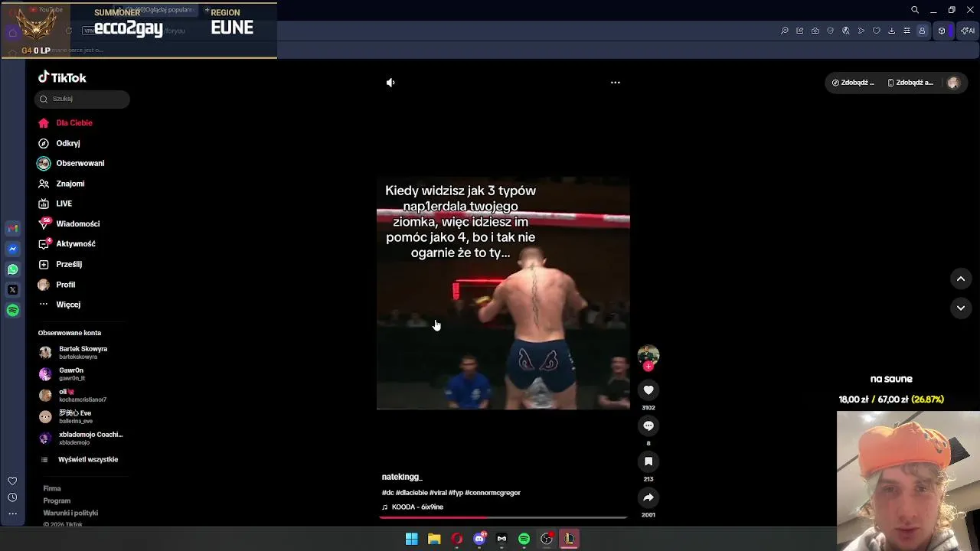
Task: Open the profile avatar menu top right
Action: tap(953, 83)
